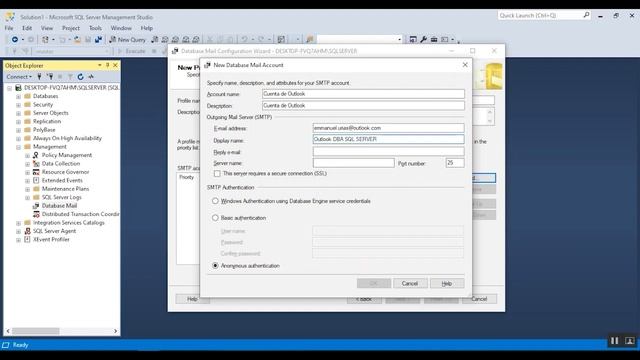The width and height of the screenshot is (640, 360).
Task: Expand the Security tree node
Action: click(x=18, y=105)
